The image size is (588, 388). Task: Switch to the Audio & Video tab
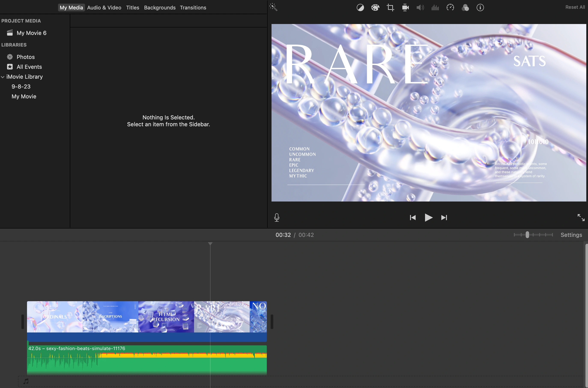pyautogui.click(x=104, y=8)
